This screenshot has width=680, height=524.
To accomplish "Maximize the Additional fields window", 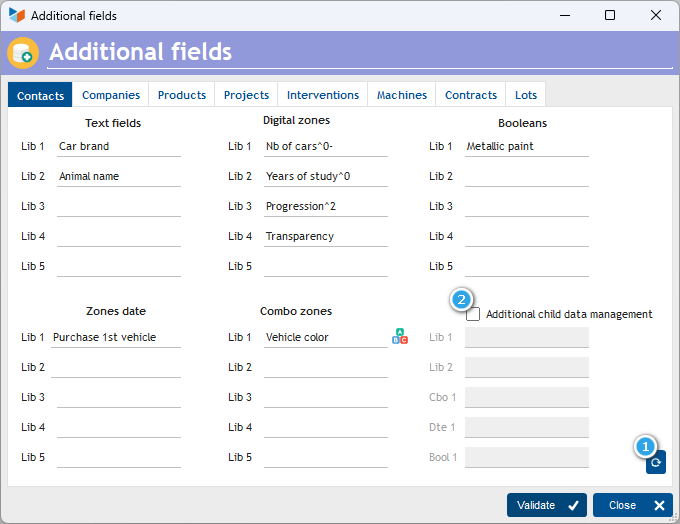I will tap(610, 16).
